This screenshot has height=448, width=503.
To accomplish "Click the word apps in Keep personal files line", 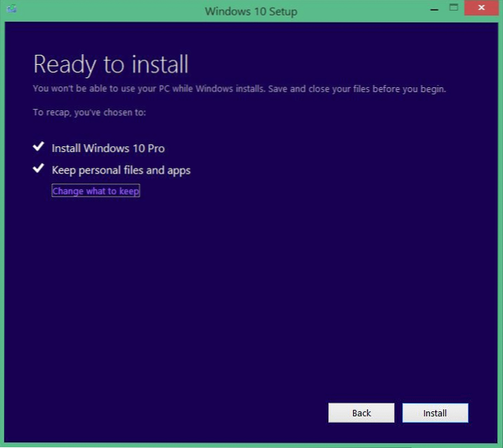I will click(x=178, y=171).
